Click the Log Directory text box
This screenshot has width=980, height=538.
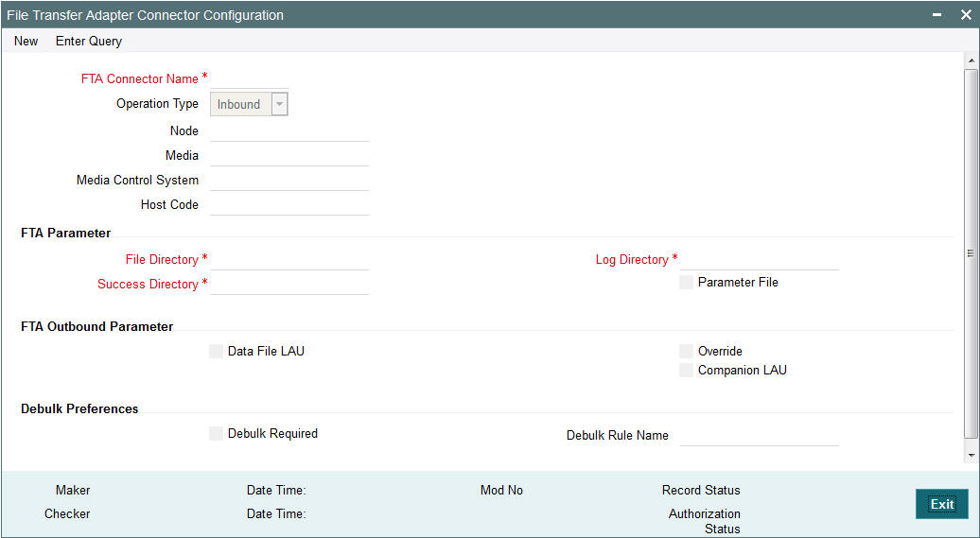[759, 259]
